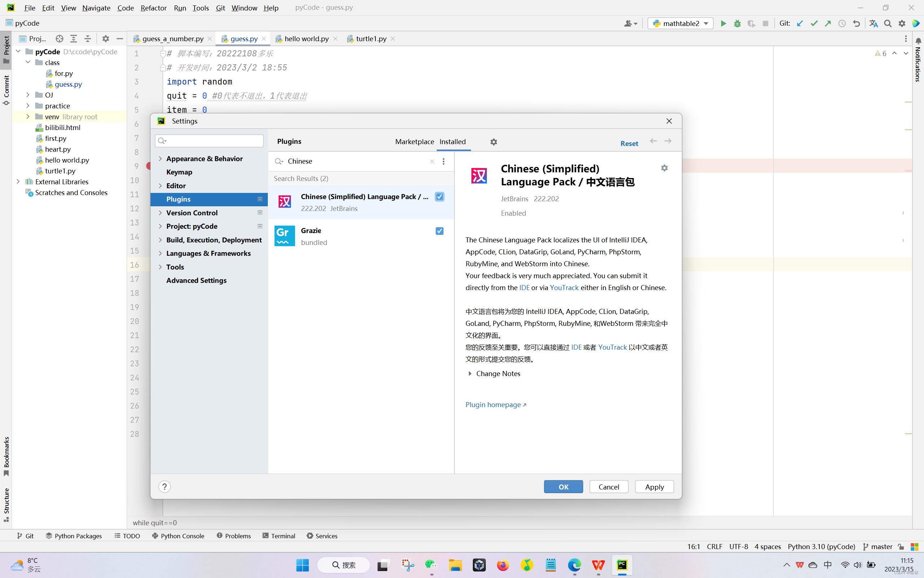Open Keymap settings page

click(179, 172)
